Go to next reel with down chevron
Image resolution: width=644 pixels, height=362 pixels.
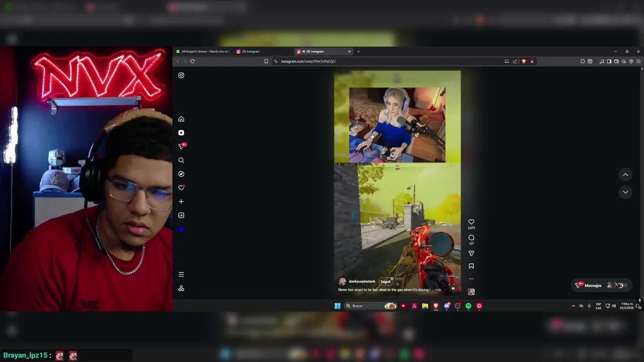coord(625,192)
